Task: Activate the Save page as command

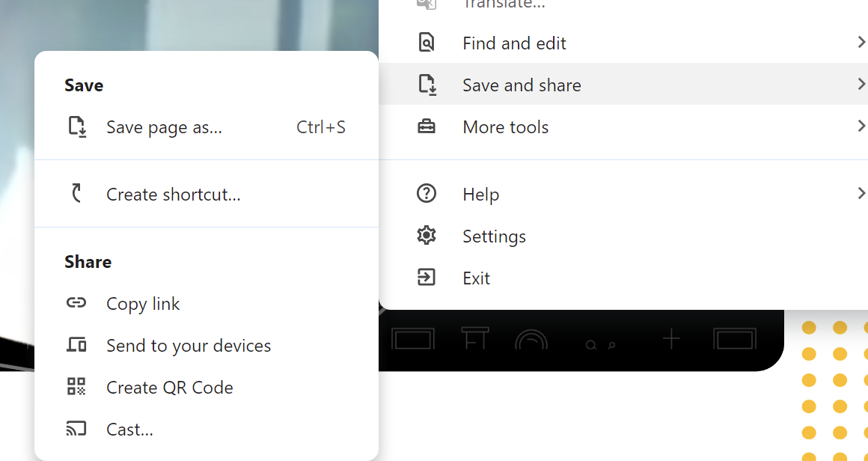Action: tap(164, 127)
